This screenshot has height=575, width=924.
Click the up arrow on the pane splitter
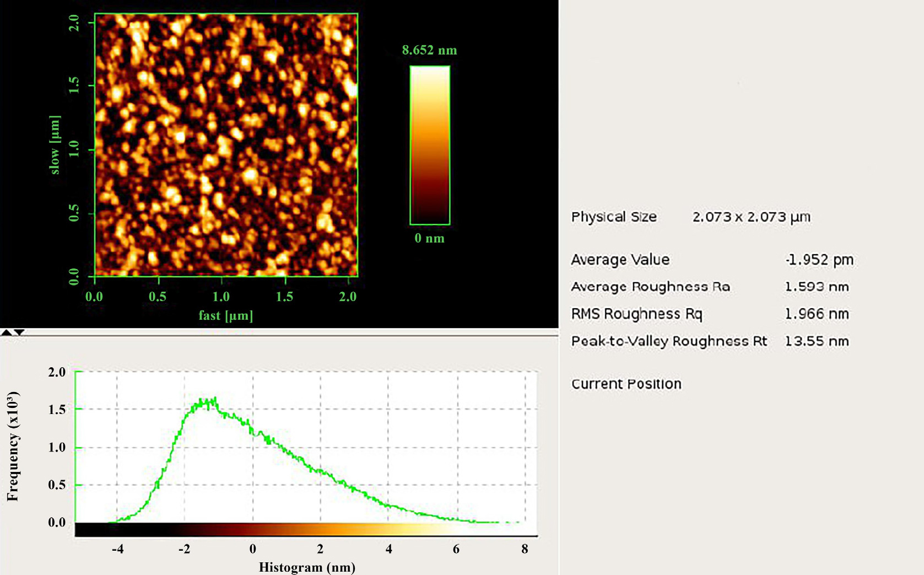[x=6, y=332]
